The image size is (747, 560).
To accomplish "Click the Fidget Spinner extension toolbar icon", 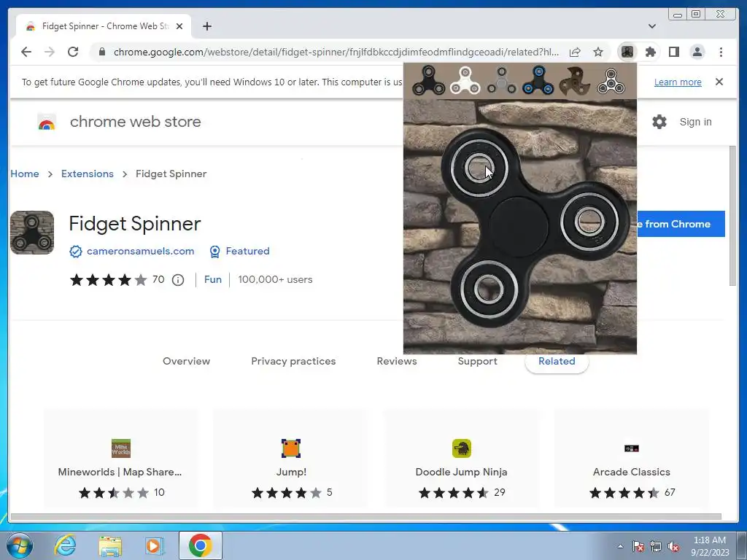I will [627, 52].
